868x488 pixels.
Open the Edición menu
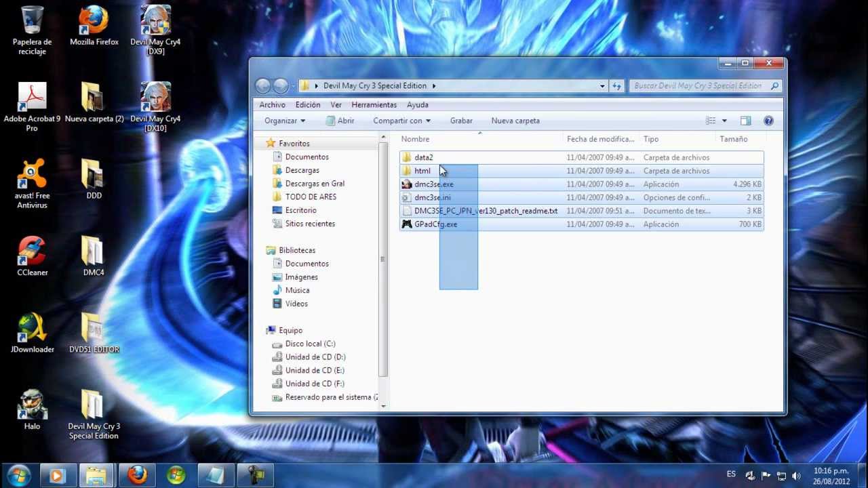tap(308, 105)
